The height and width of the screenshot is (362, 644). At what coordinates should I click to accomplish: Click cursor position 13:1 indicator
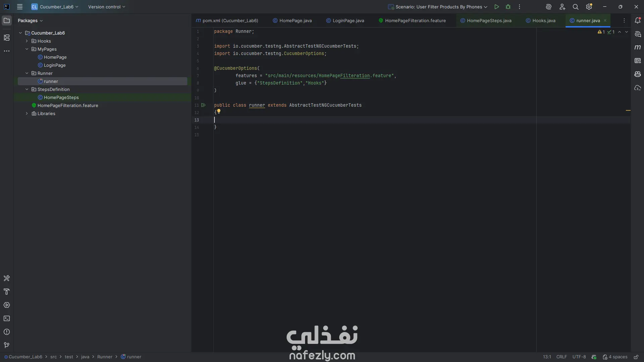[547, 357]
